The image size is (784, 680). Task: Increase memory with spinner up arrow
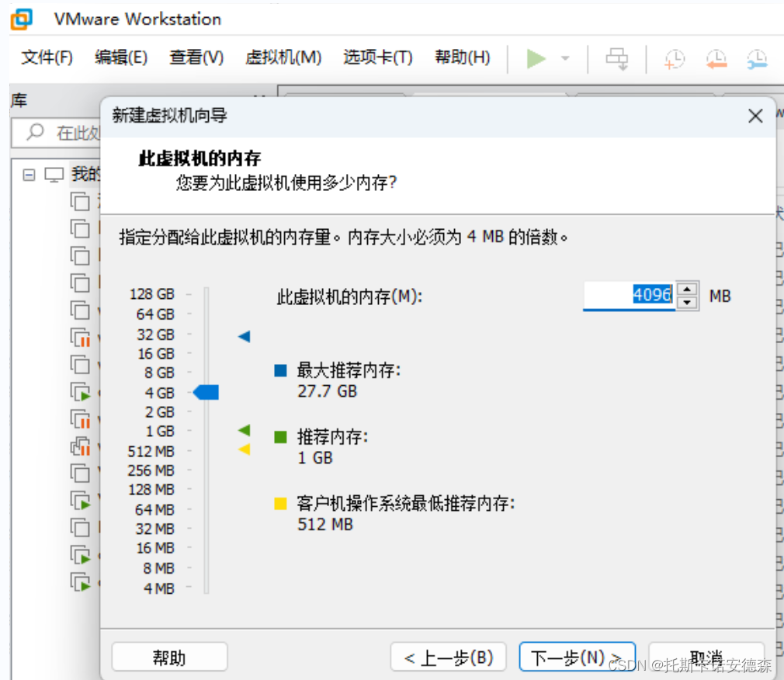coord(687,290)
